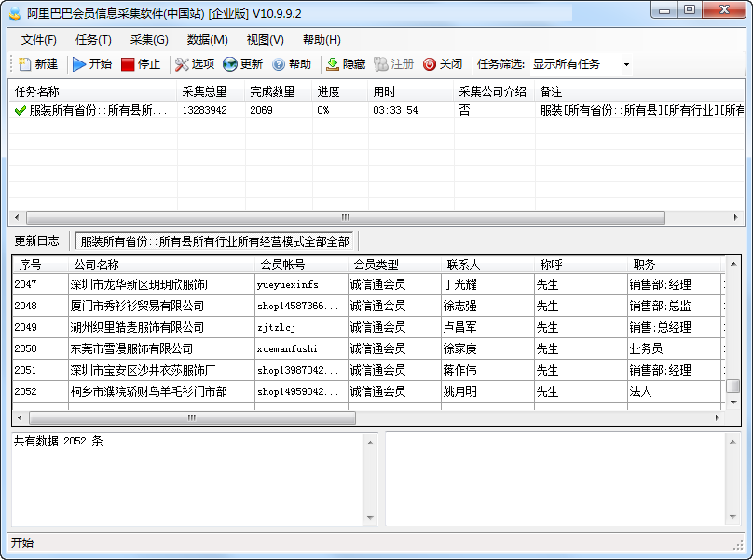Screen dimensions: 753x560
Task: Sort by 采集总量 column header
Action: (x=211, y=91)
